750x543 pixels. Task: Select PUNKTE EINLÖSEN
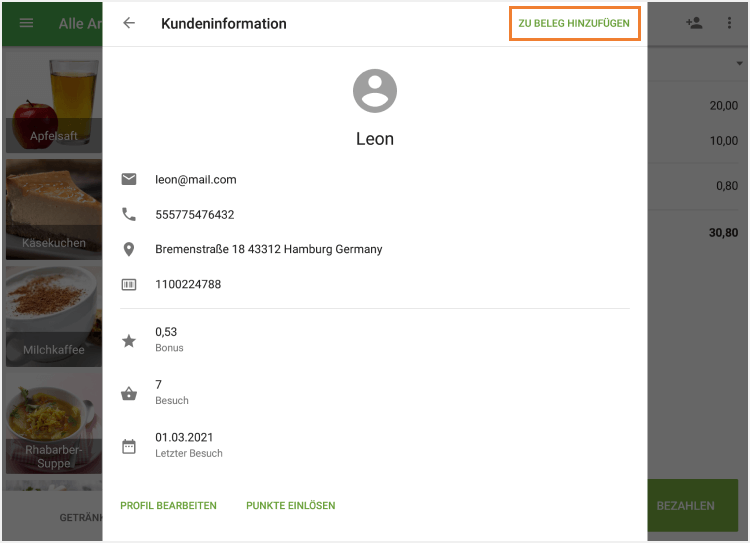pyautogui.click(x=291, y=506)
